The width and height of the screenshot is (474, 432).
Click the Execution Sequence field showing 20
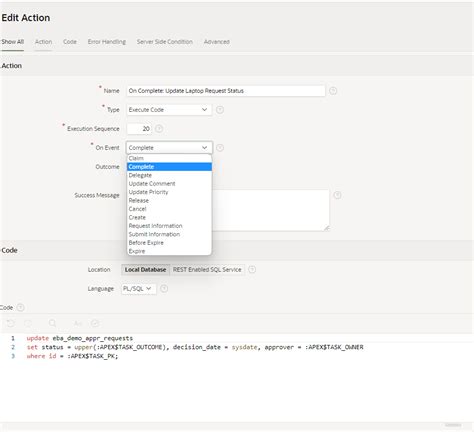click(x=139, y=129)
